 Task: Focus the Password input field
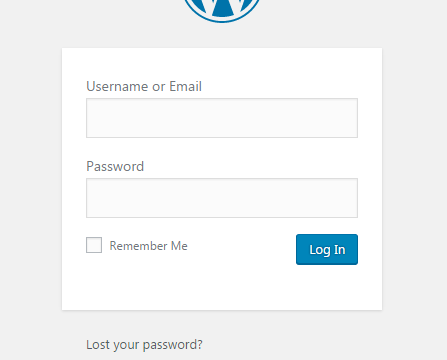pyautogui.click(x=222, y=198)
